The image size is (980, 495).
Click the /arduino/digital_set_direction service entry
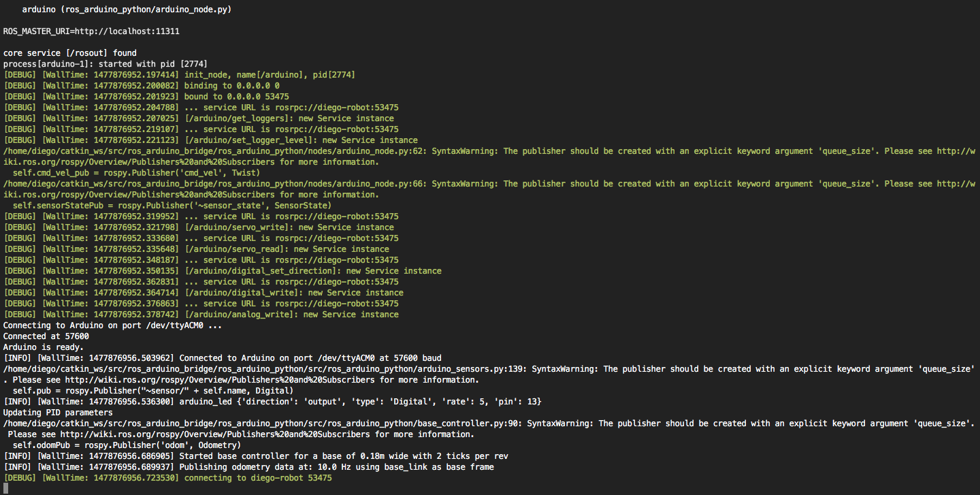(313, 271)
